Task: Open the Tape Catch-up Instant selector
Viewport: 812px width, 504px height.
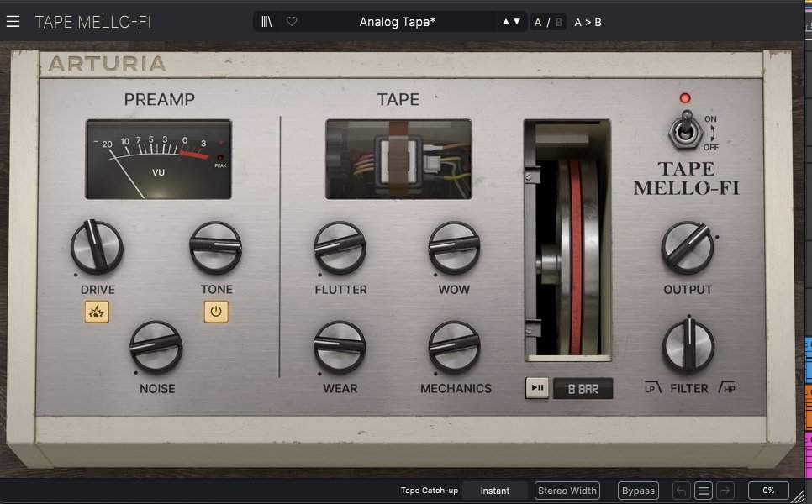Action: click(495, 490)
